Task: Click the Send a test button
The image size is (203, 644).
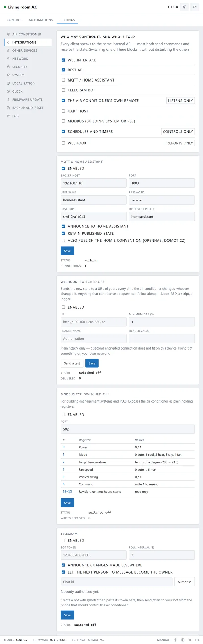Action: pos(72,363)
